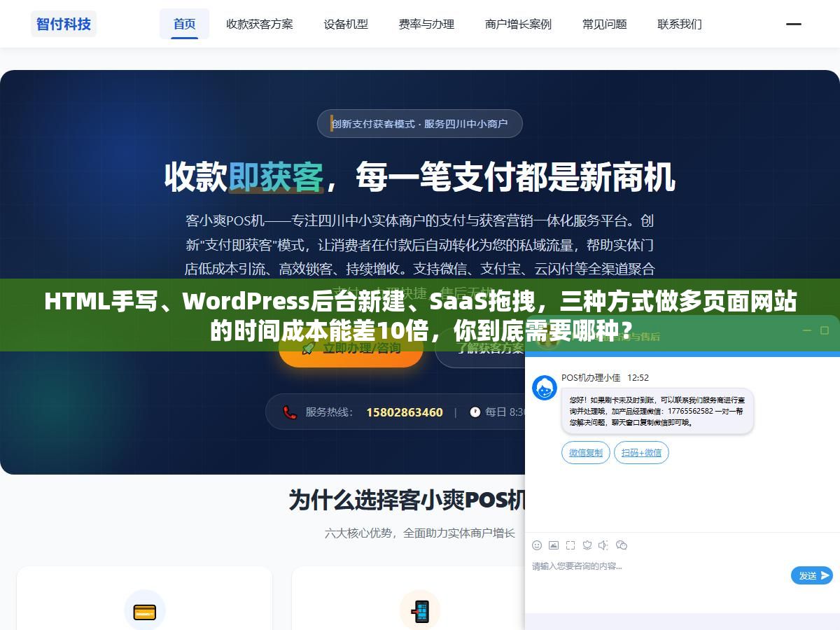Click POS机办理小佳 agent name

pos(591,377)
